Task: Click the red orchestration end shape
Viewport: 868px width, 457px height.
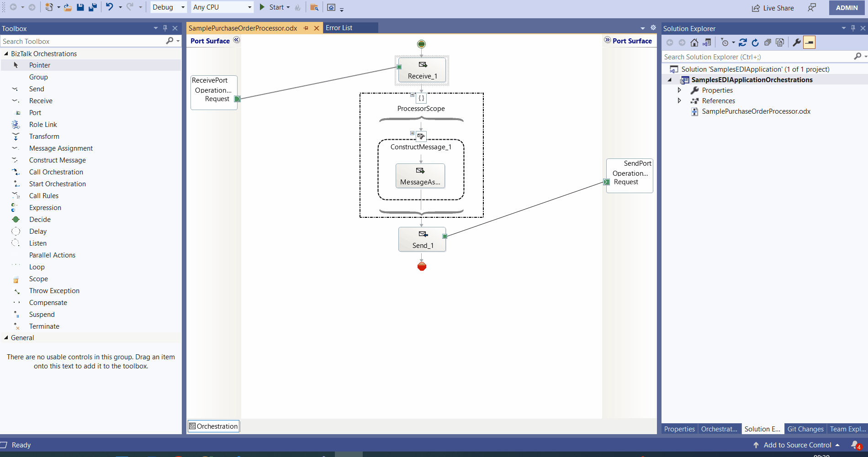Action: [x=422, y=266]
